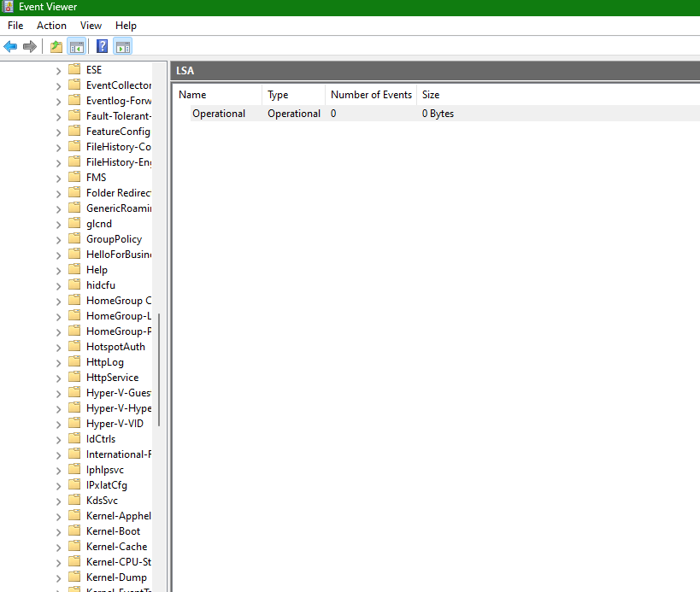Select the HelloForBusin tree item
This screenshot has height=592, width=700.
[118, 255]
